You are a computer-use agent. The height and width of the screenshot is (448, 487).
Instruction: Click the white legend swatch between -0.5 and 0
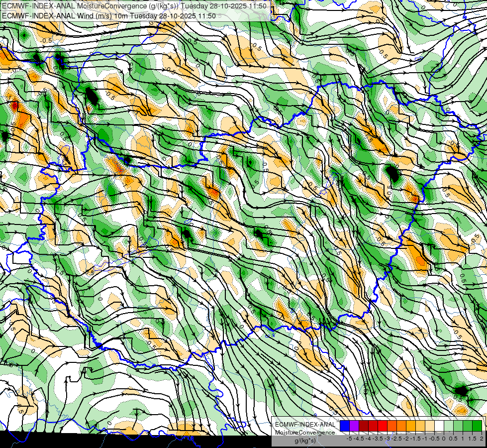coord(439,426)
